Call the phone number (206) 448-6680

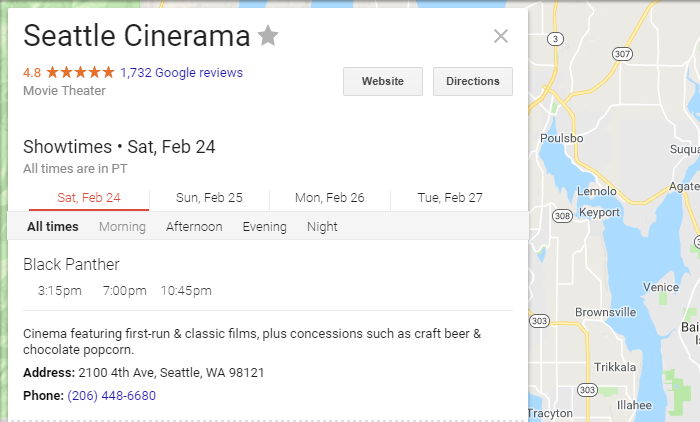click(x=112, y=395)
